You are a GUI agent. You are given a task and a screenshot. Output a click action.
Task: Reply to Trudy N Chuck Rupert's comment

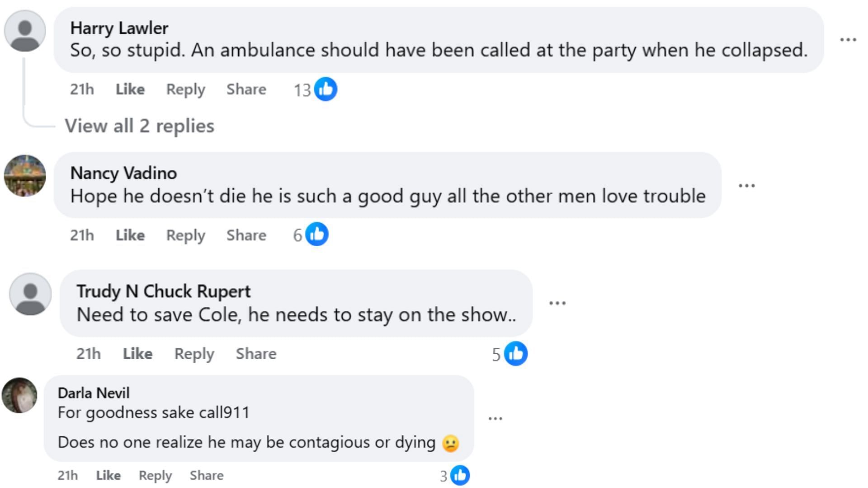pos(194,353)
